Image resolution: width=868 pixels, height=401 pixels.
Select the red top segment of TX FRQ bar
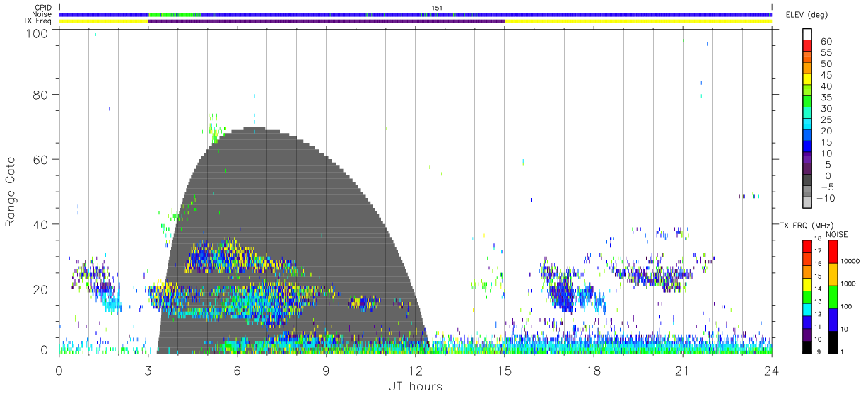pos(807,247)
